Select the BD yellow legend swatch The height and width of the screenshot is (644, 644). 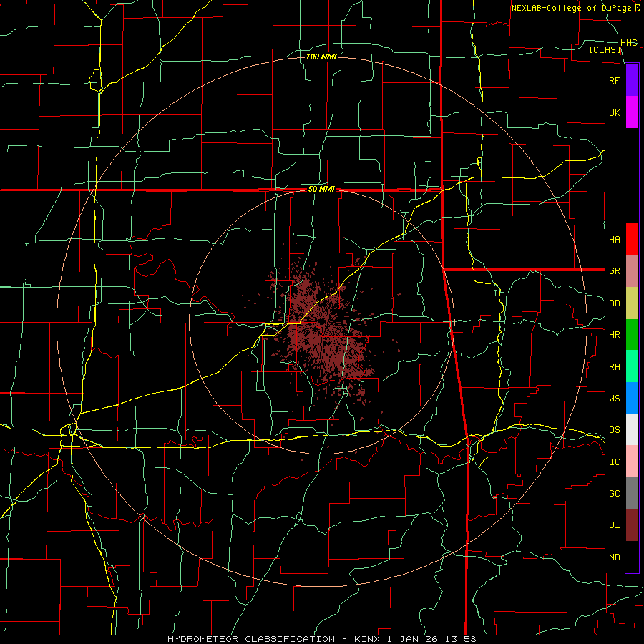pyautogui.click(x=632, y=303)
